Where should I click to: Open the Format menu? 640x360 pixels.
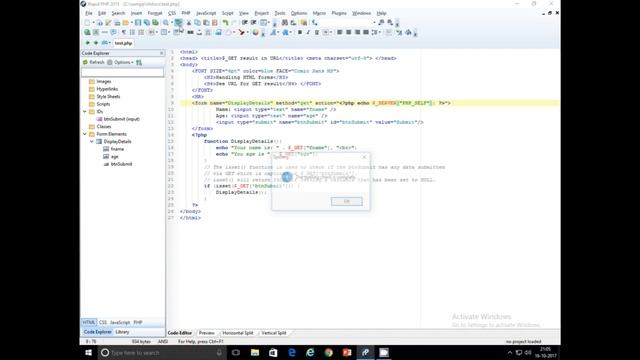click(155, 13)
